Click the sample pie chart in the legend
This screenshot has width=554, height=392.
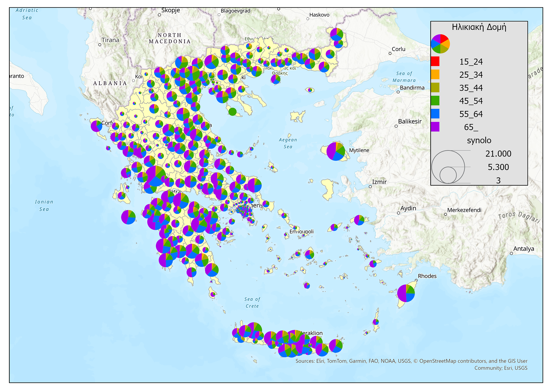pos(440,44)
